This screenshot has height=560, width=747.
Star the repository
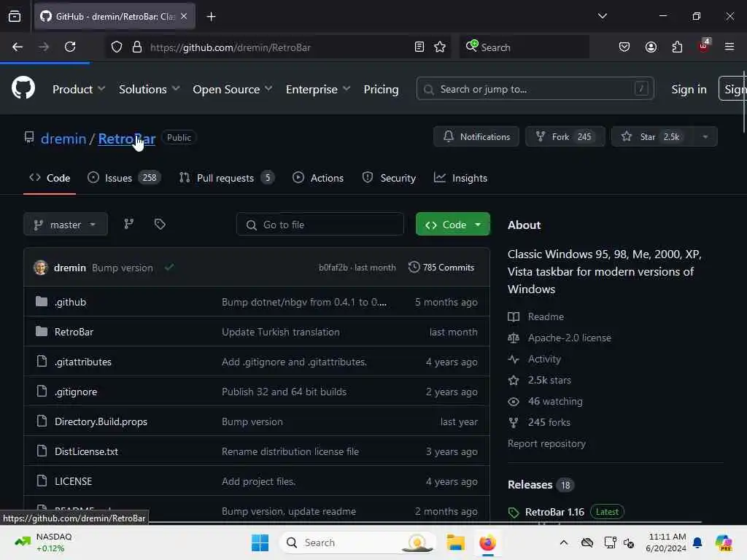[x=652, y=136]
